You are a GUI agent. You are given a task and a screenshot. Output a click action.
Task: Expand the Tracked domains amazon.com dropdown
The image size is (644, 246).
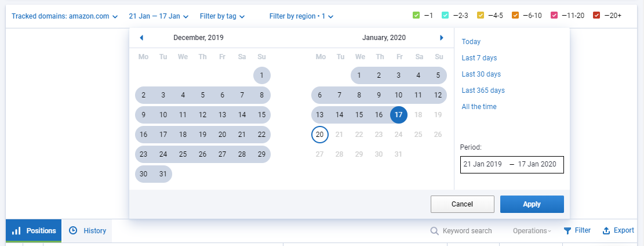coord(64,16)
